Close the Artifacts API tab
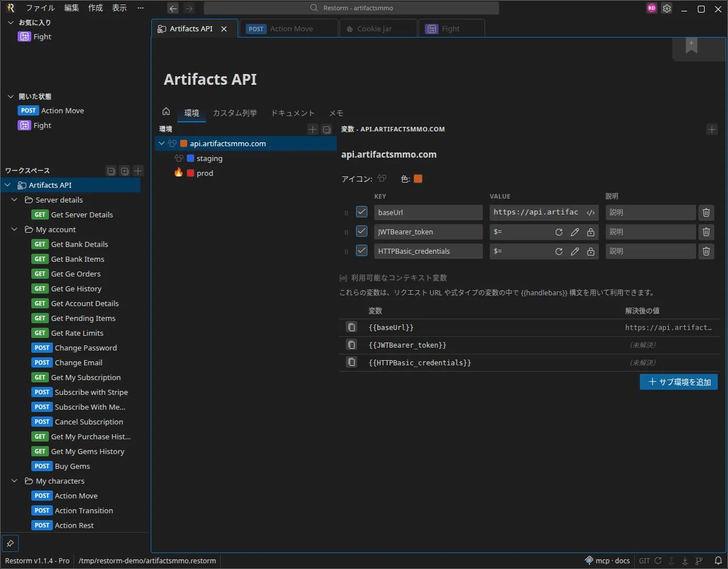 click(x=224, y=29)
